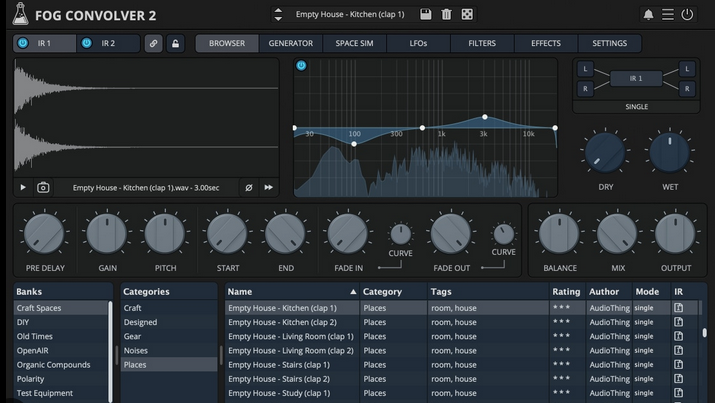
Task: Select the Designed category
Action: 169,322
